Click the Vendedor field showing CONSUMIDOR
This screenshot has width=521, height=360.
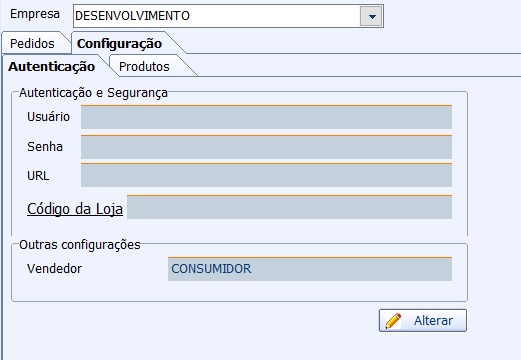coord(310,269)
